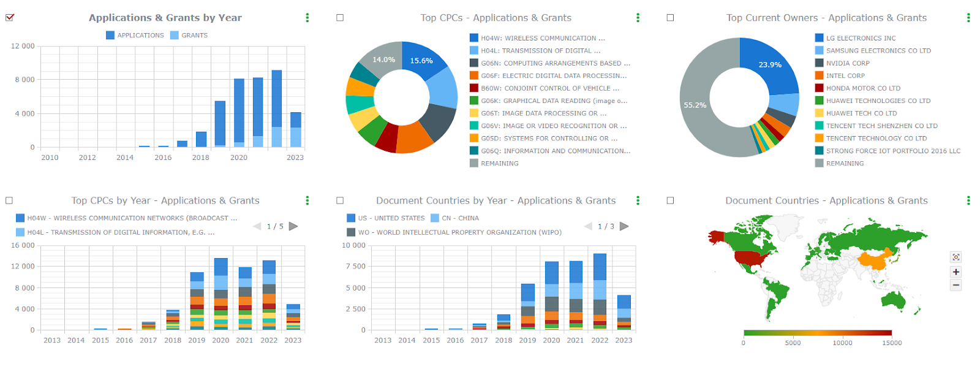The image size is (980, 369).
Task: Click the TENCENT TECHNOLOGY CO LTD legend entry
Action: [x=872, y=139]
